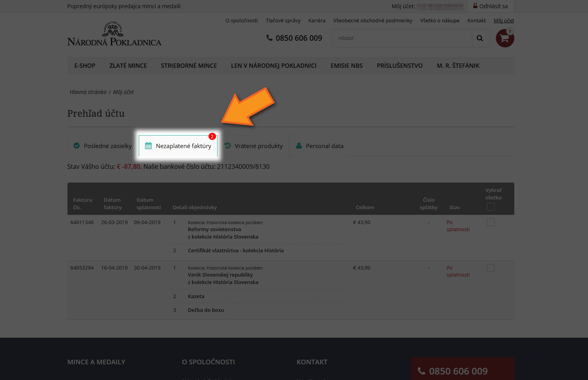
Task: Open the Personal data tab
Action: coord(319,146)
